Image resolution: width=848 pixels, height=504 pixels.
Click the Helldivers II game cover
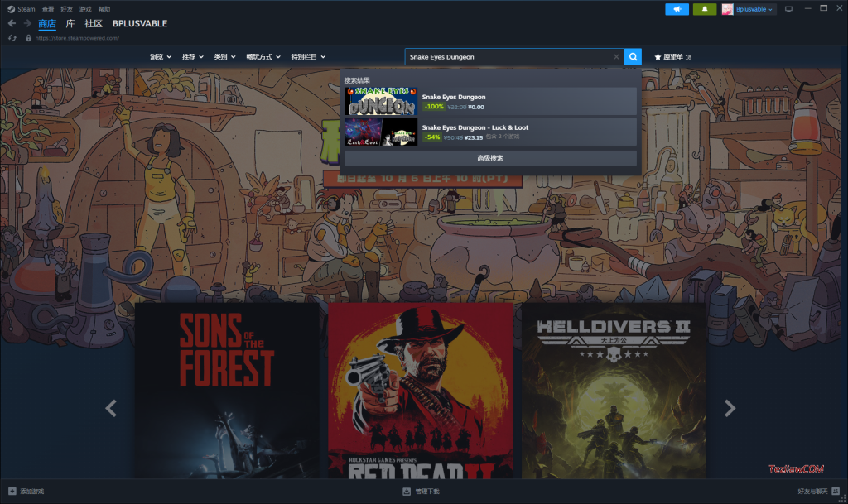click(x=613, y=390)
